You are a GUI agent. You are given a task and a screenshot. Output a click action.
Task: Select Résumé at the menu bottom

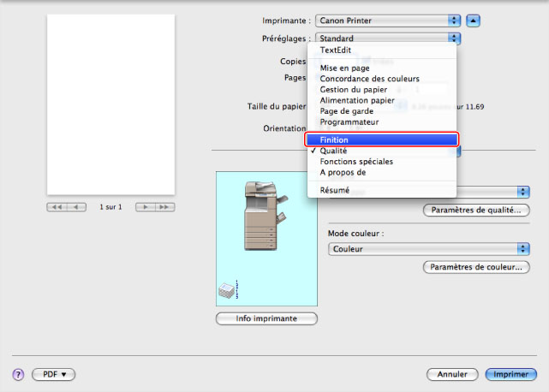pos(335,189)
